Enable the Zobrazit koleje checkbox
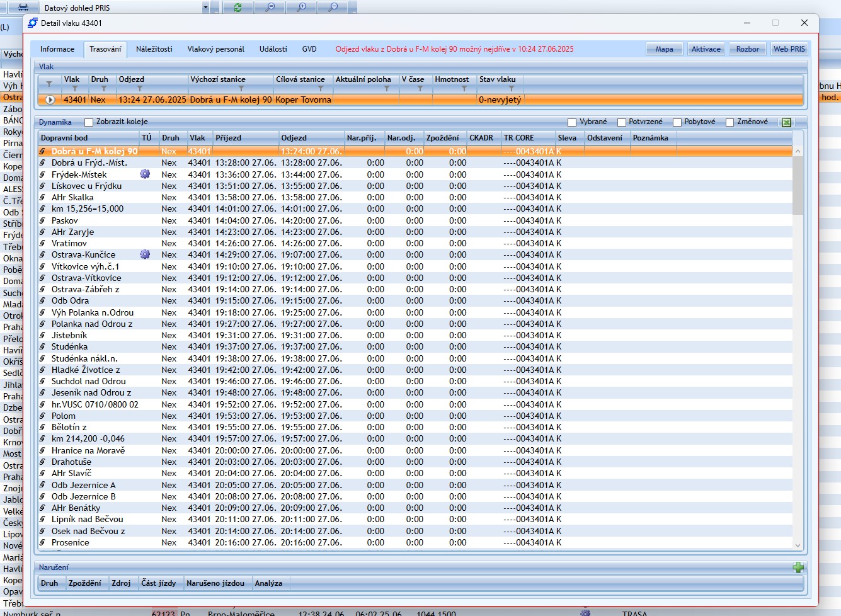The width and height of the screenshot is (841, 616). pos(89,122)
